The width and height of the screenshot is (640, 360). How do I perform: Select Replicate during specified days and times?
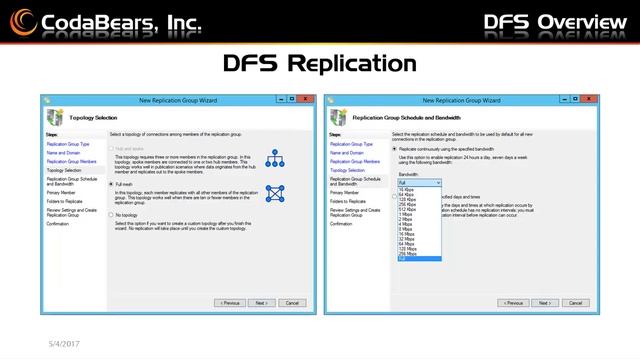pos(394,196)
